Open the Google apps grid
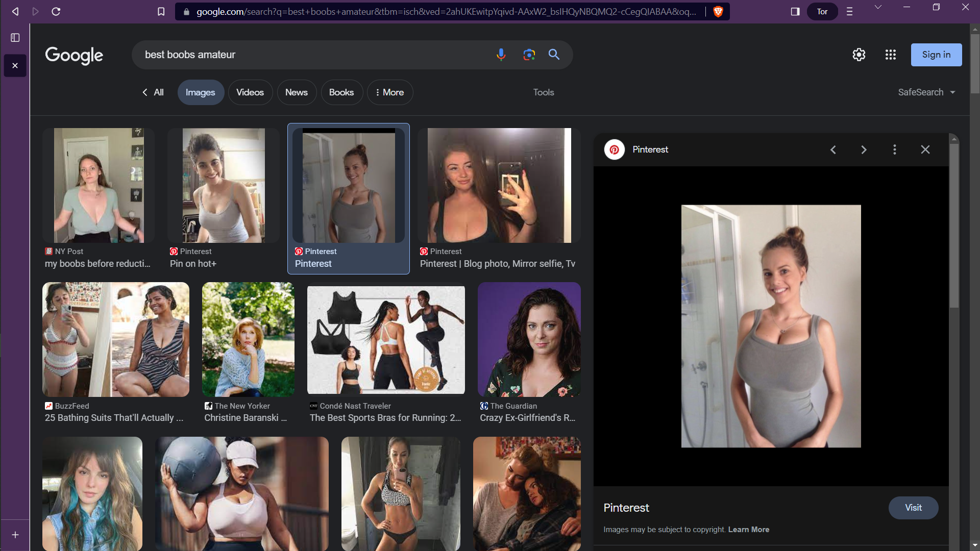 pos(891,55)
